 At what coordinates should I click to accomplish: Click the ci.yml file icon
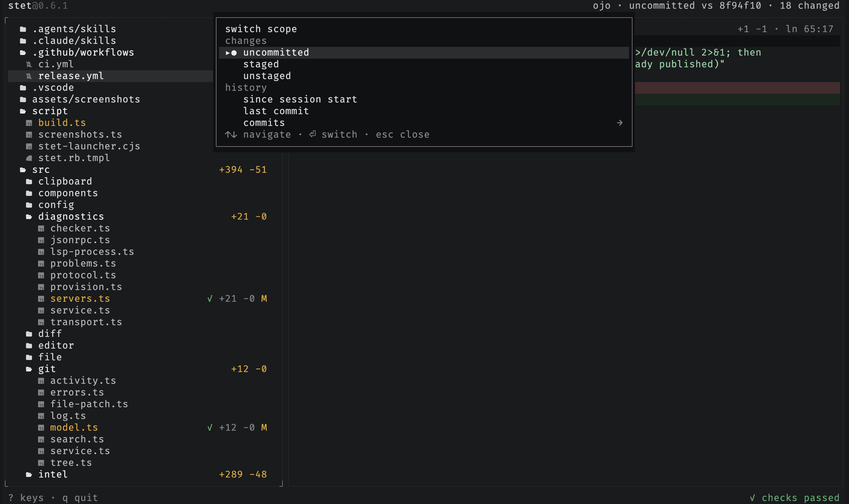29,65
